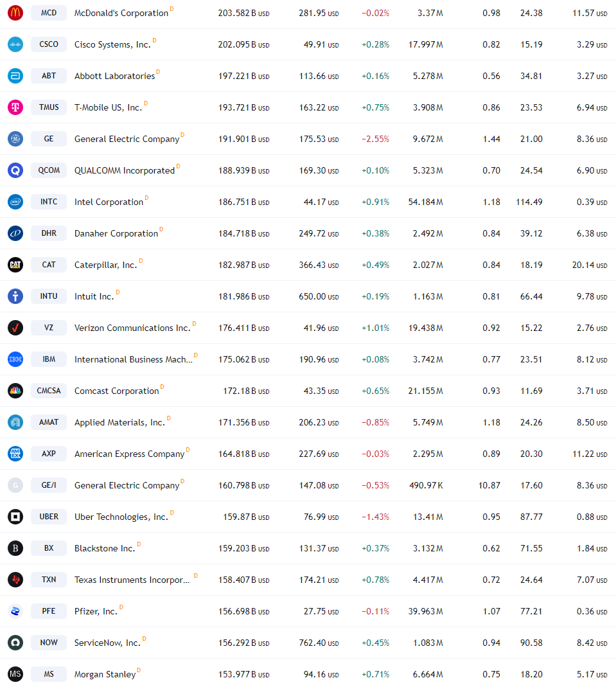Image resolution: width=616 pixels, height=687 pixels.
Task: Open the UBER ticker badge
Action: 49,517
